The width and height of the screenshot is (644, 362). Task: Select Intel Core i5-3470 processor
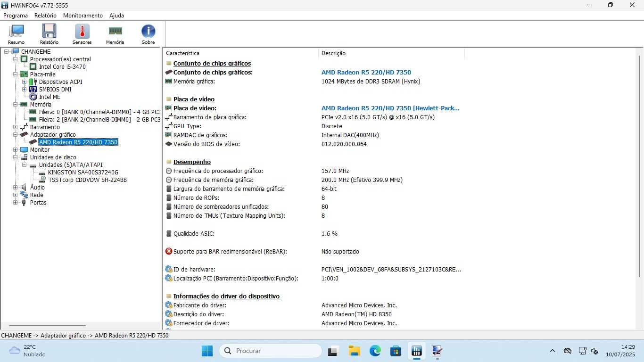[x=62, y=67]
